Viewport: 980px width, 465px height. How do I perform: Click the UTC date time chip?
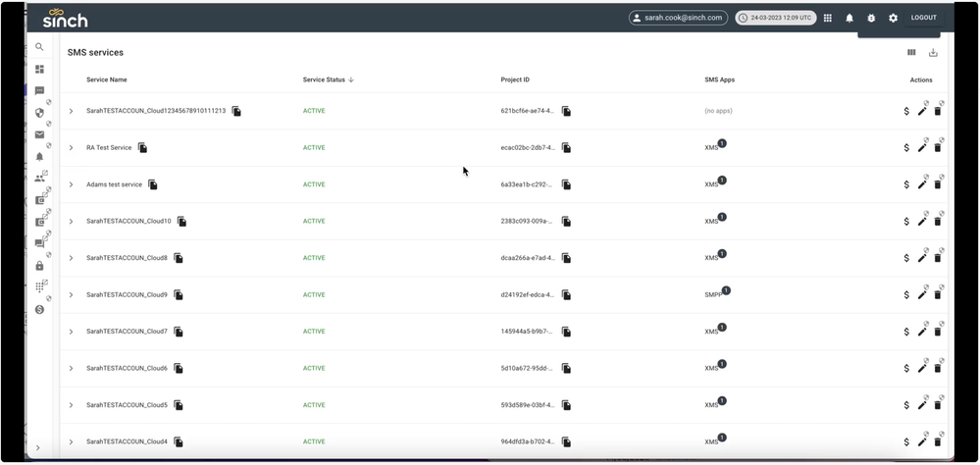click(x=776, y=18)
